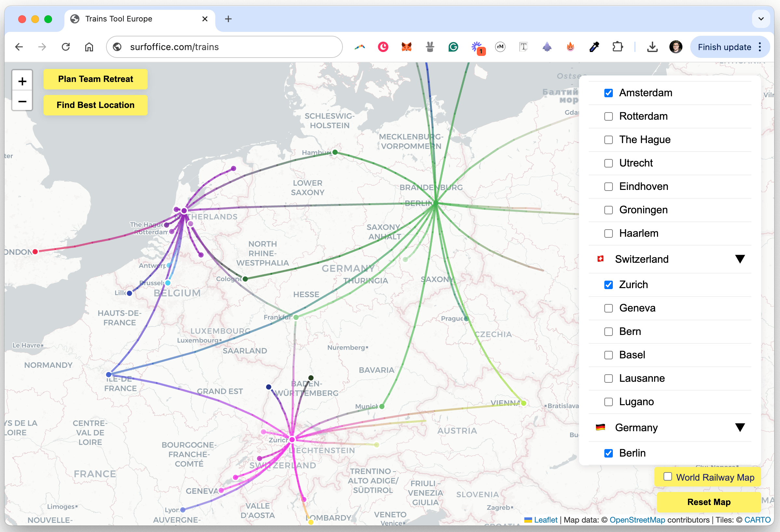Select the eyedropper color picker extension
Image resolution: width=780 pixels, height=532 pixels.
(594, 47)
